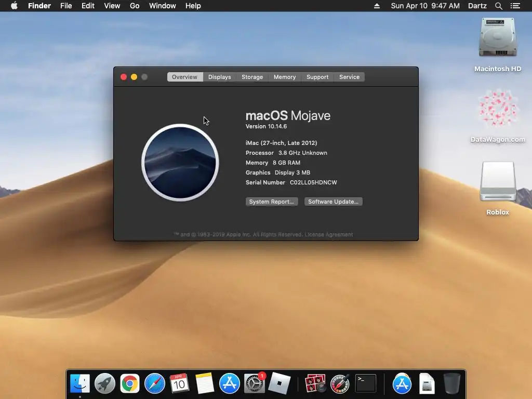This screenshot has height=399, width=532.
Task: Open Calendar showing APR 10
Action: (x=179, y=383)
